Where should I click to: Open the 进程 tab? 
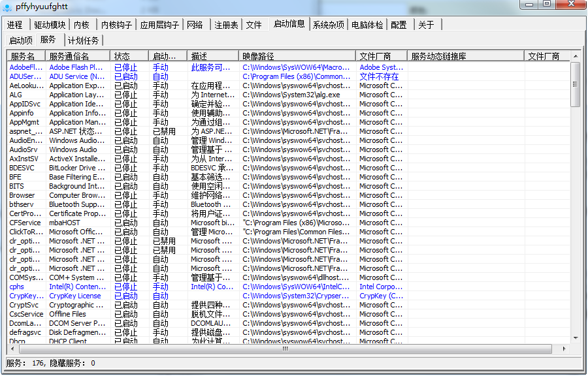(x=15, y=25)
